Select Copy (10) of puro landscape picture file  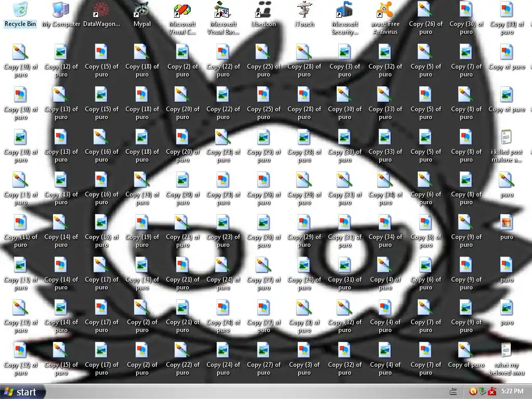(x=20, y=146)
